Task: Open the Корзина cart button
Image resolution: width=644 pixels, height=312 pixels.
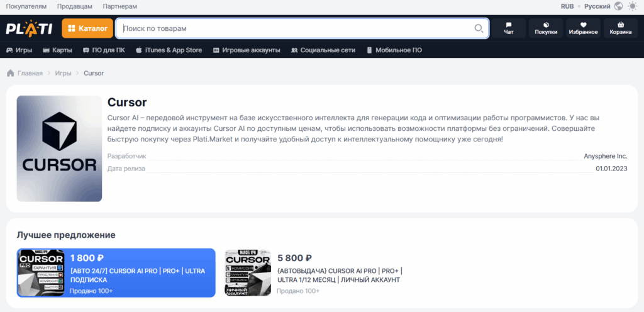Action: [621, 28]
